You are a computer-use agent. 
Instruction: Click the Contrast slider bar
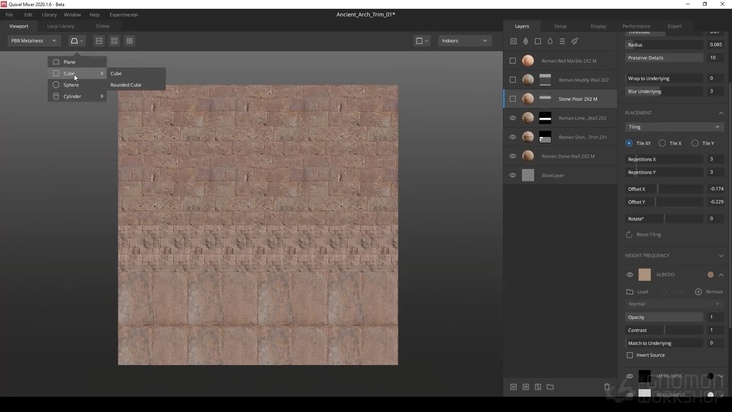(664, 330)
